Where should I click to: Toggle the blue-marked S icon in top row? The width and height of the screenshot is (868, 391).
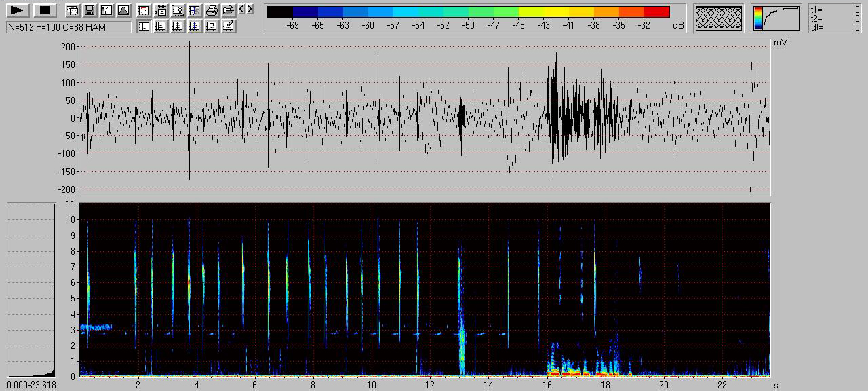[x=195, y=10]
